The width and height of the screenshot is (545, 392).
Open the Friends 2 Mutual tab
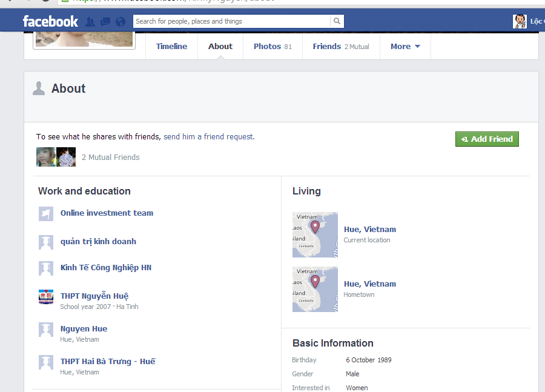(341, 46)
